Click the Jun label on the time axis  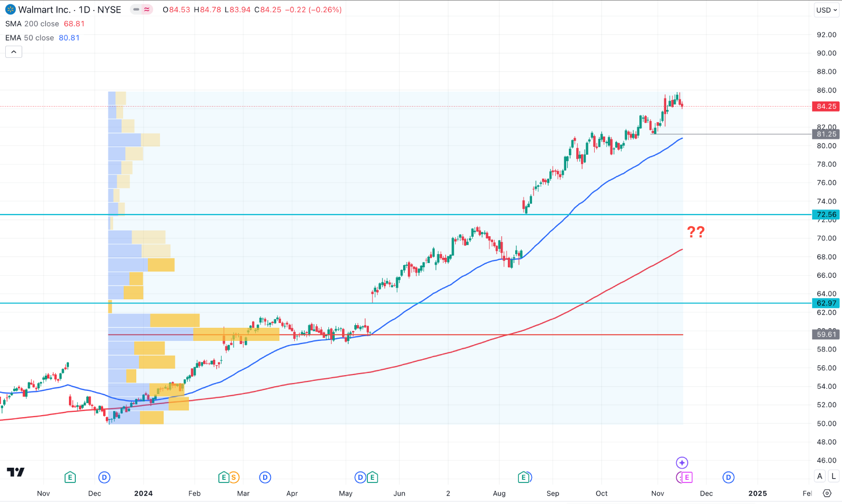(x=399, y=493)
